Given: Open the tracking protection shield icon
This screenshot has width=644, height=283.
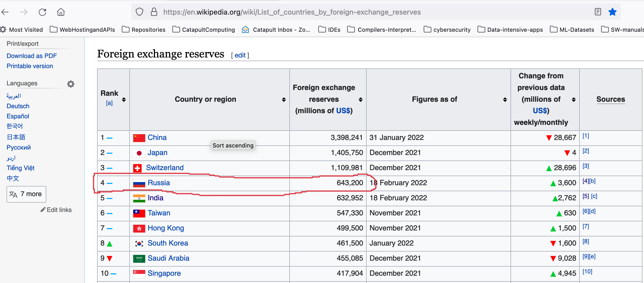Looking at the screenshot, I should point(139,12).
